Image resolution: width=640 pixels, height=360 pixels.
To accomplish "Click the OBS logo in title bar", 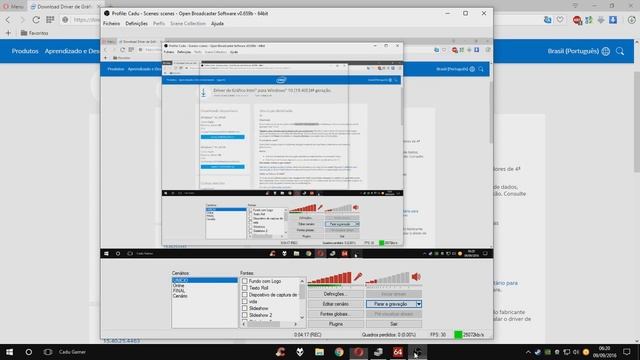I will pos(107,13).
